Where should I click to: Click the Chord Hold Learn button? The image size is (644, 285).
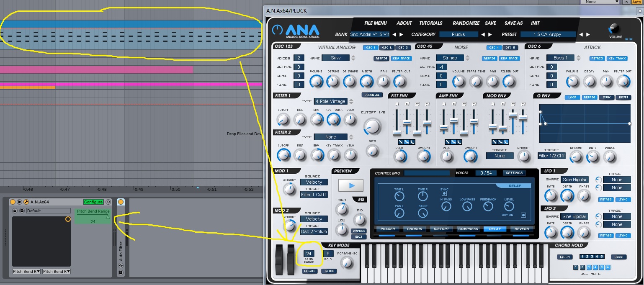[x=564, y=257]
